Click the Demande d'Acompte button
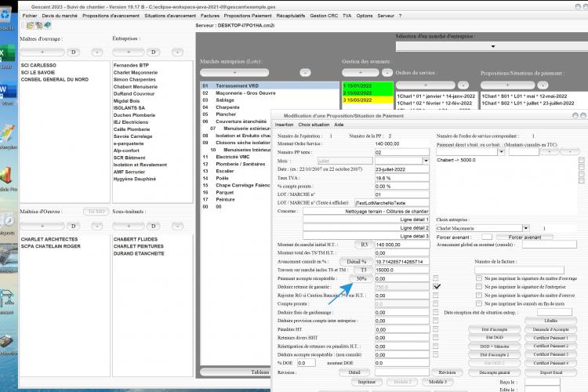588x392 pixels. click(x=550, y=329)
